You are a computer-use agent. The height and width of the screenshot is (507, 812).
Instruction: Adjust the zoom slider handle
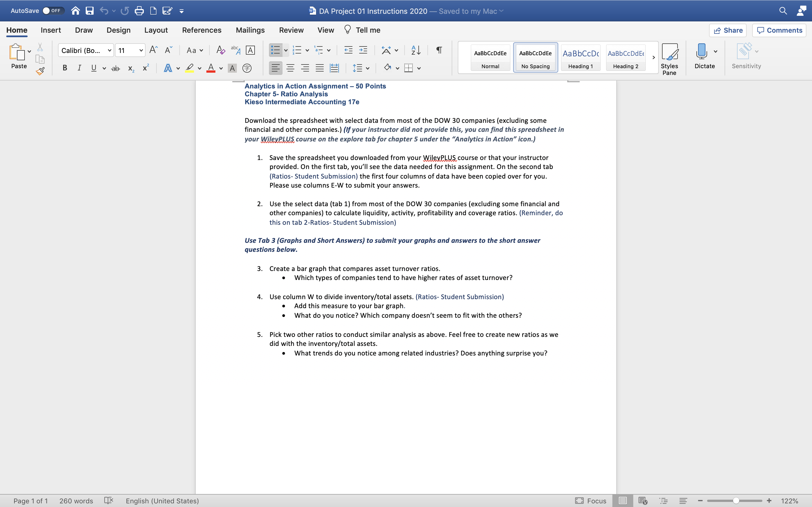(x=736, y=501)
